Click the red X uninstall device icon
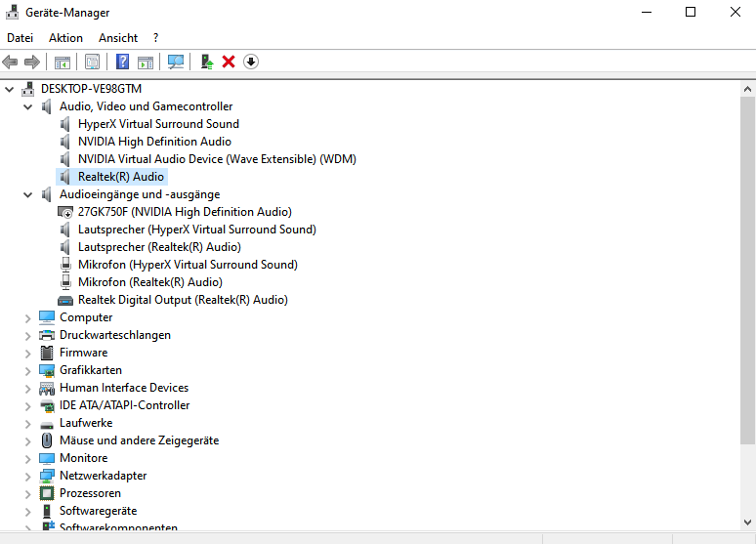 click(x=229, y=62)
